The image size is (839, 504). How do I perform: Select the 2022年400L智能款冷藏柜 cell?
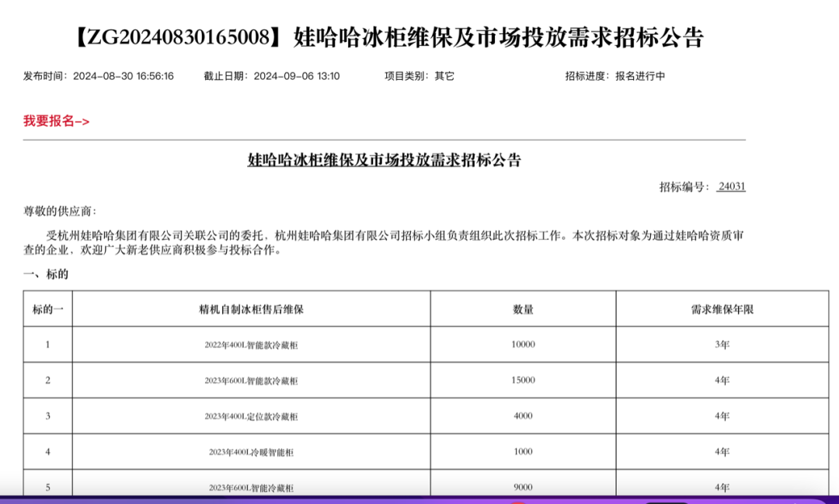point(251,345)
